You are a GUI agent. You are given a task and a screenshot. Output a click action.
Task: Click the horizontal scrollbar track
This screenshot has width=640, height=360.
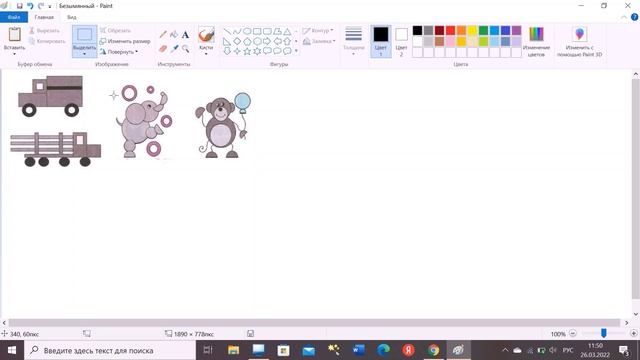tap(314, 322)
